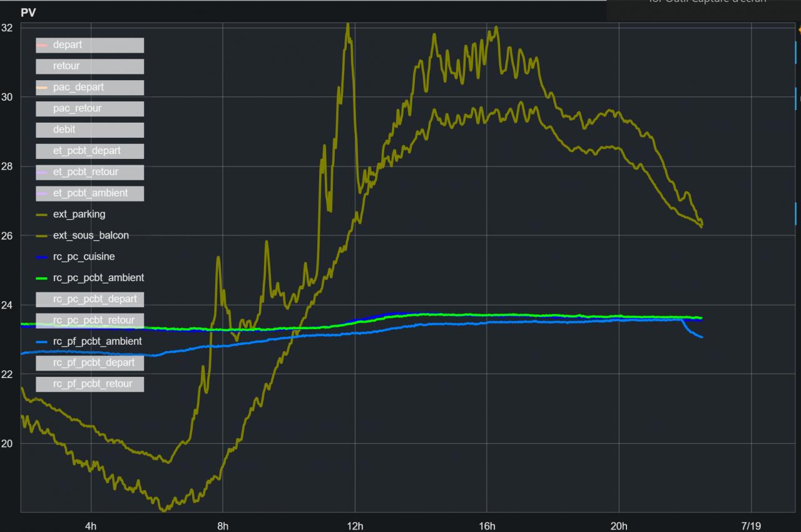Click the 32 y-axis tick label

[x=8, y=28]
